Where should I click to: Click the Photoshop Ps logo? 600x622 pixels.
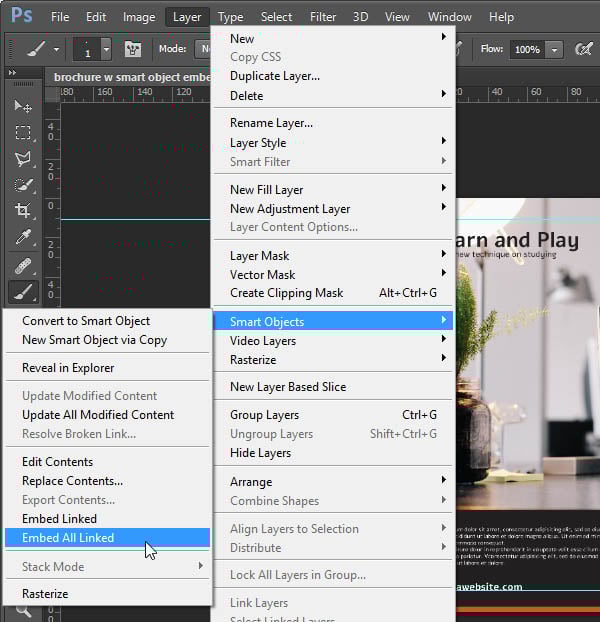(21, 16)
